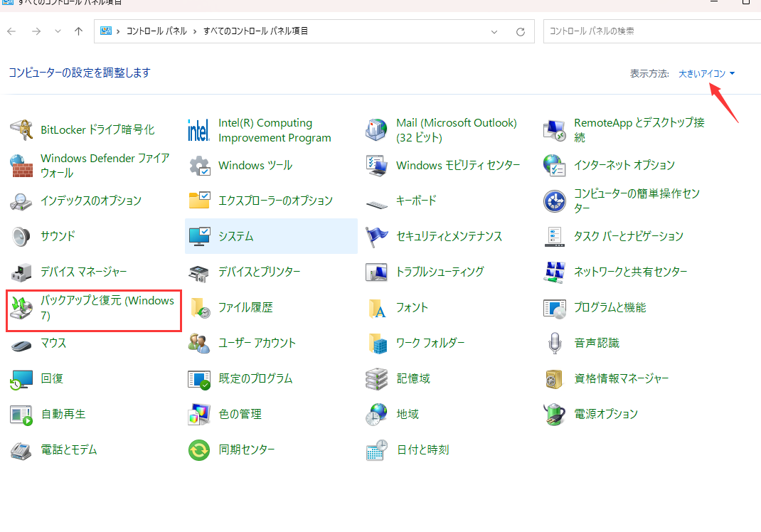The height and width of the screenshot is (532, 761).
Task: Open the 日付と時刻 calendar icon
Action: 376,449
